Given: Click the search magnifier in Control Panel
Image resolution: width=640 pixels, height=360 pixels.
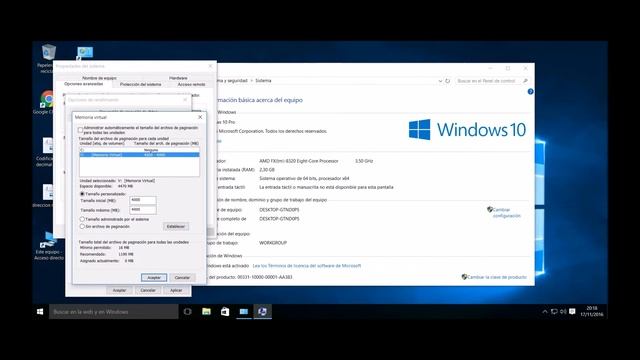Looking at the screenshot, I should click(x=525, y=81).
